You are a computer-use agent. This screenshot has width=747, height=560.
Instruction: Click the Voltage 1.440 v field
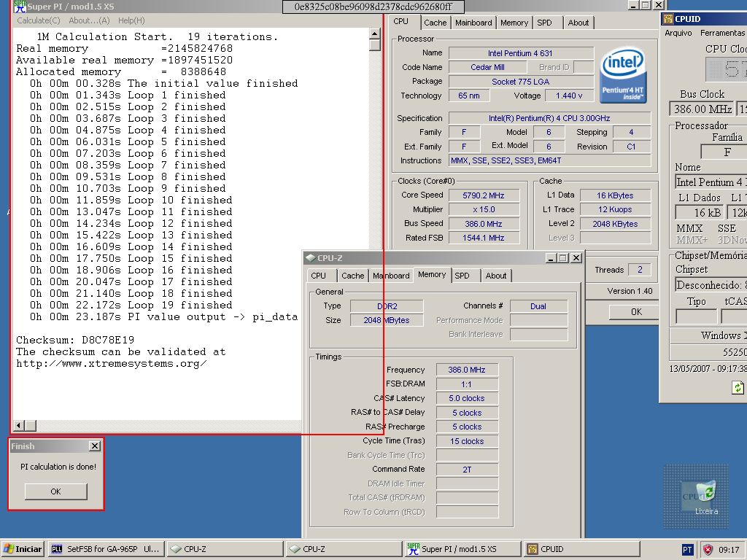click(x=569, y=96)
